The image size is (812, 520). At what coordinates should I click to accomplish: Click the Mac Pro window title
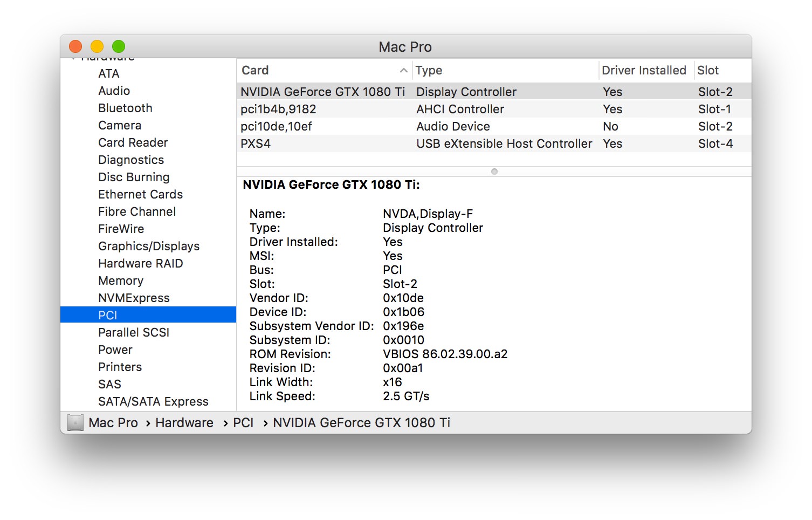tap(405, 47)
